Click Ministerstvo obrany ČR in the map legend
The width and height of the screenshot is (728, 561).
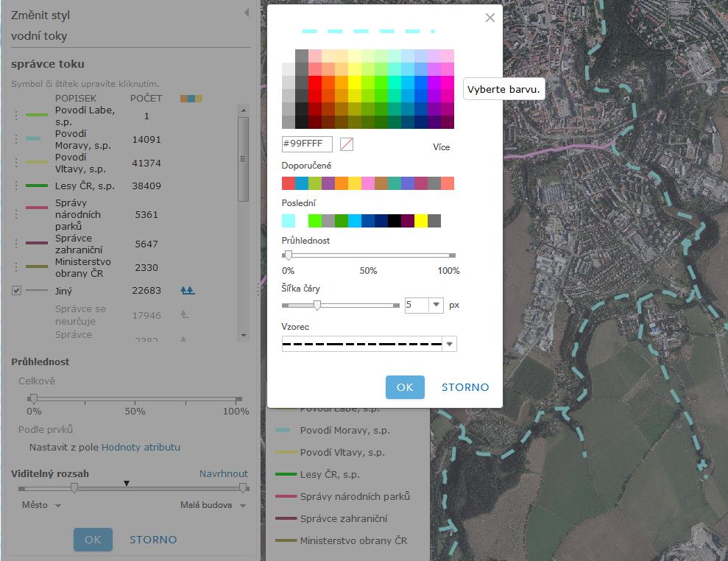[x=353, y=540]
